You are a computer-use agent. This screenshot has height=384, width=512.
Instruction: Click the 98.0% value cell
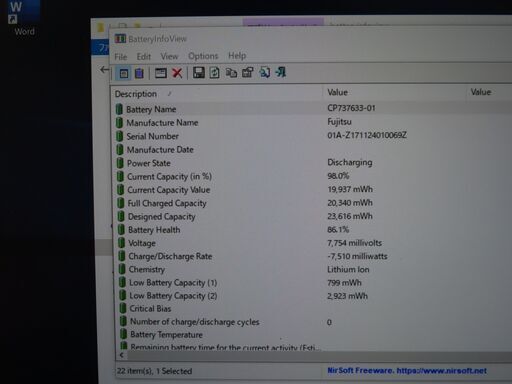tap(338, 176)
